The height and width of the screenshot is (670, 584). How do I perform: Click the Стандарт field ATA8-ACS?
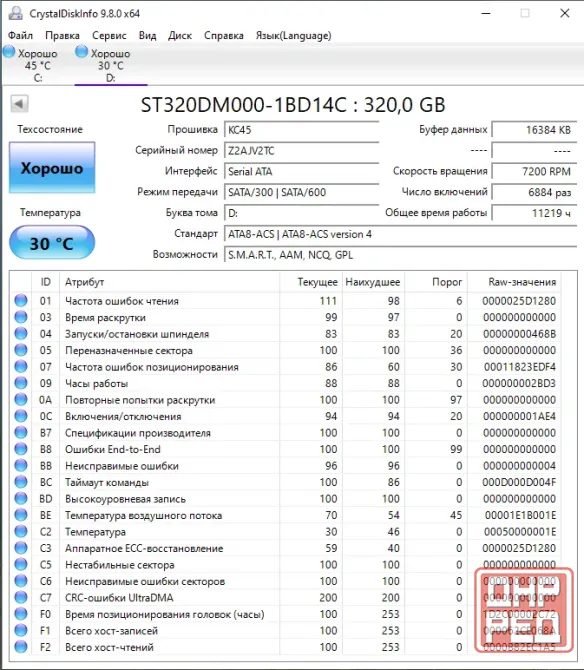400,234
